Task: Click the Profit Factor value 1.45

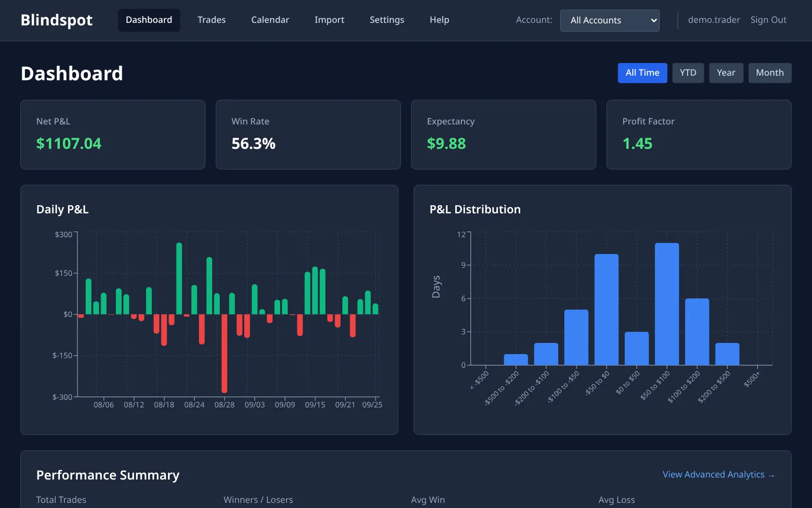Action: pos(637,144)
